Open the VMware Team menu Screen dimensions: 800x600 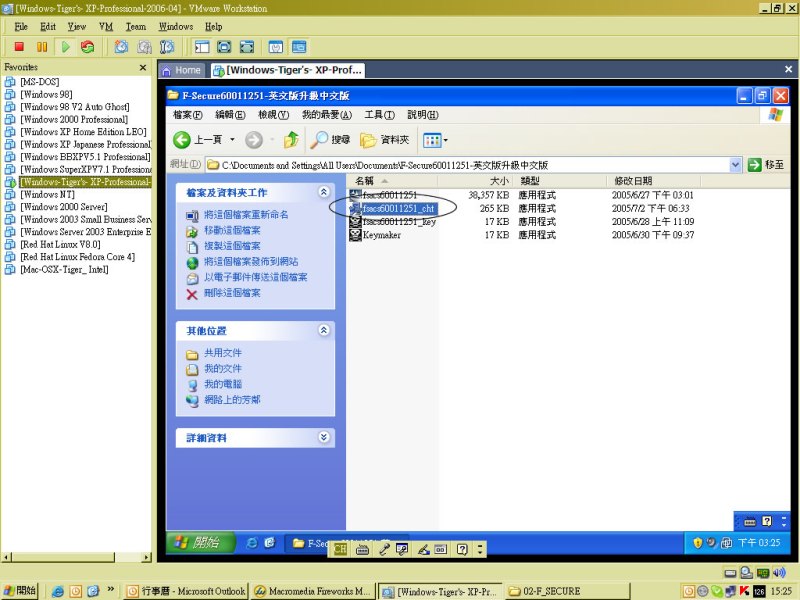136,27
